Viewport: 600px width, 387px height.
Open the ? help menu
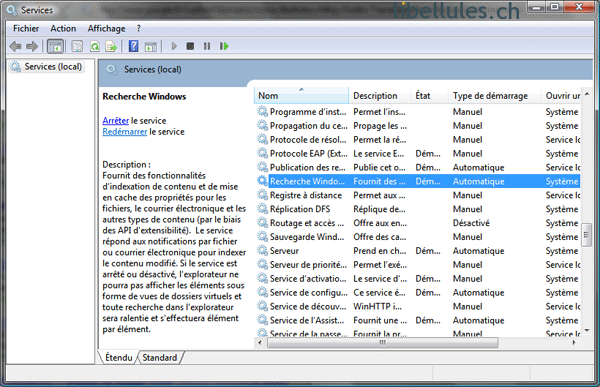click(139, 28)
